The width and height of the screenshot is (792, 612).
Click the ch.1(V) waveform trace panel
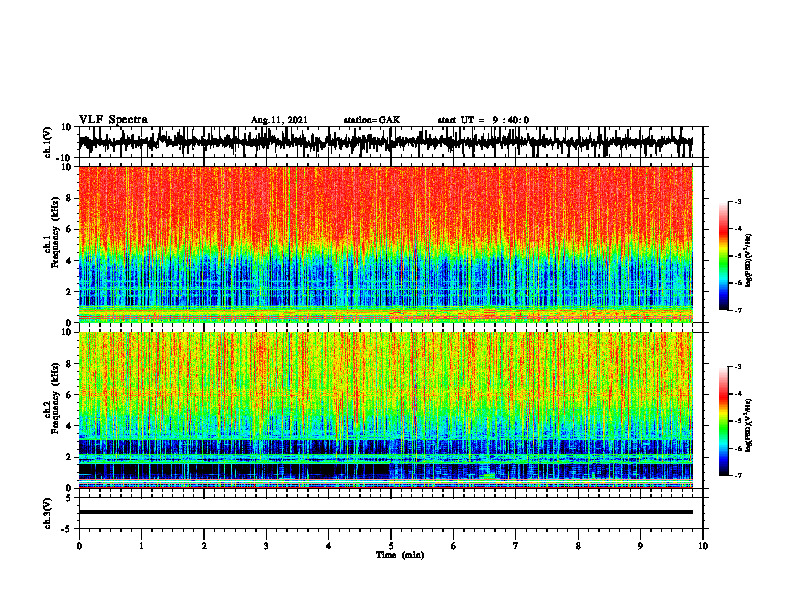(391, 142)
